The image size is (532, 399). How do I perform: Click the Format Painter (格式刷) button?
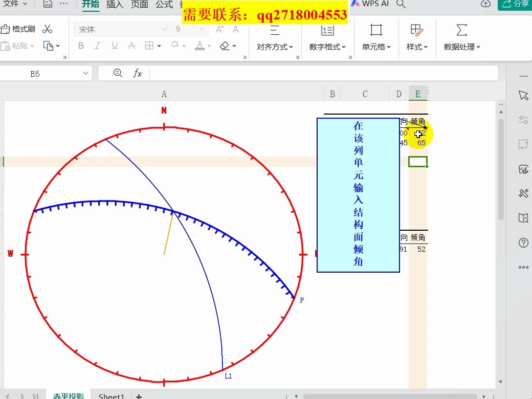[17, 29]
